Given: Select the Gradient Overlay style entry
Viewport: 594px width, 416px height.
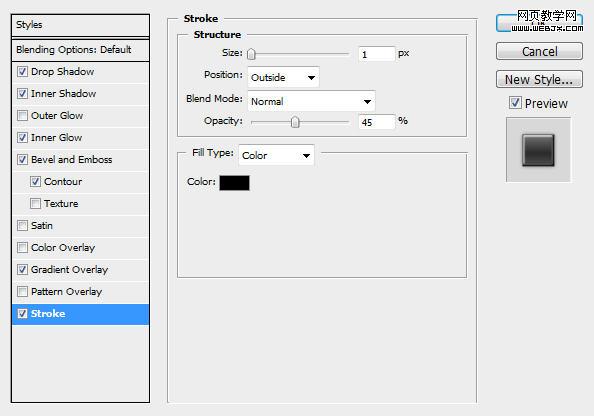Looking at the screenshot, I should click(x=69, y=270).
